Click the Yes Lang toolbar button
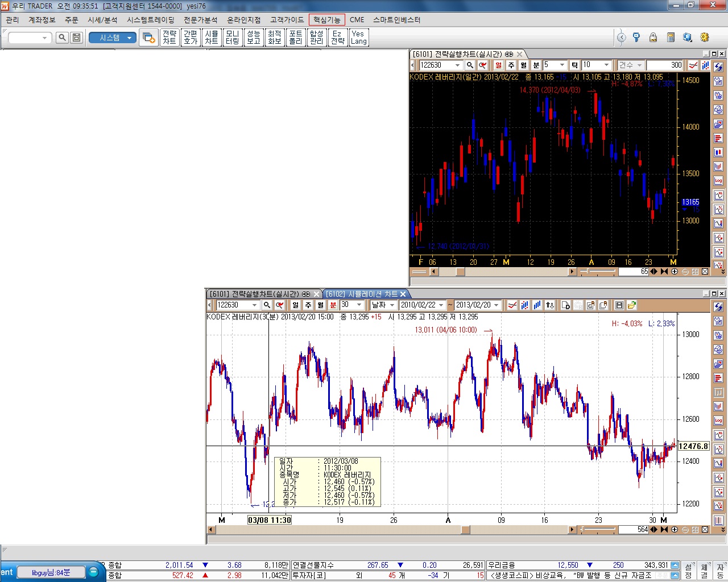The image size is (728, 582). tap(359, 38)
